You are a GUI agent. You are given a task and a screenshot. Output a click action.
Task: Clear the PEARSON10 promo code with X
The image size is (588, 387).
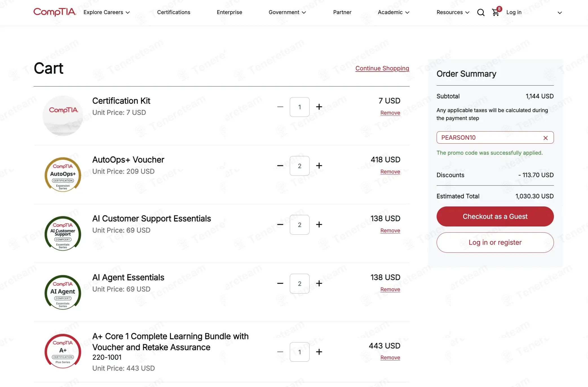pyautogui.click(x=545, y=138)
